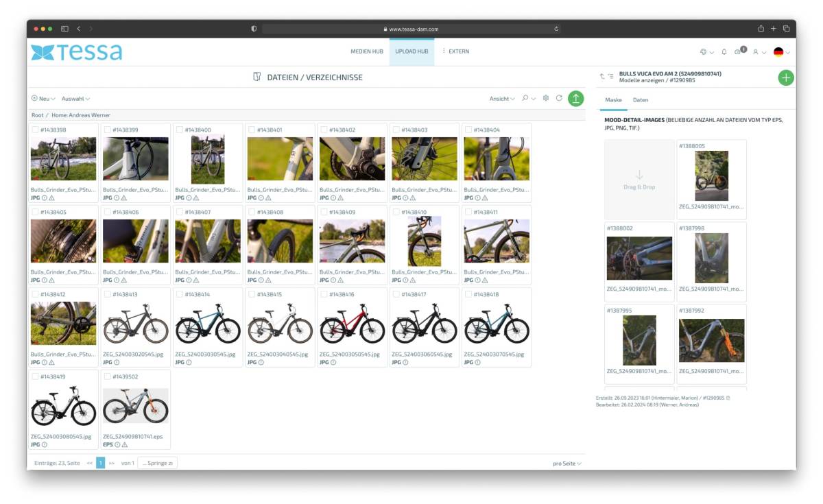Tick the checkbox for file #1438413
The width and height of the screenshot is (823, 504).
[107, 294]
